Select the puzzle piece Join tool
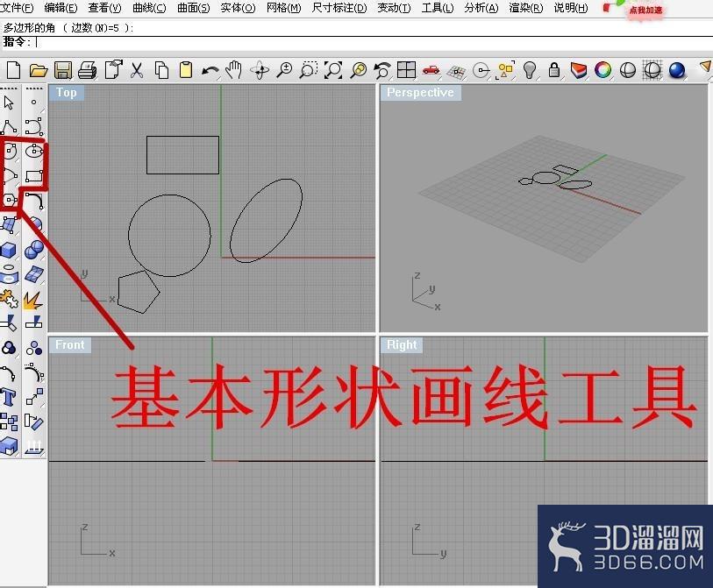The height and width of the screenshot is (588, 713). coord(9,299)
